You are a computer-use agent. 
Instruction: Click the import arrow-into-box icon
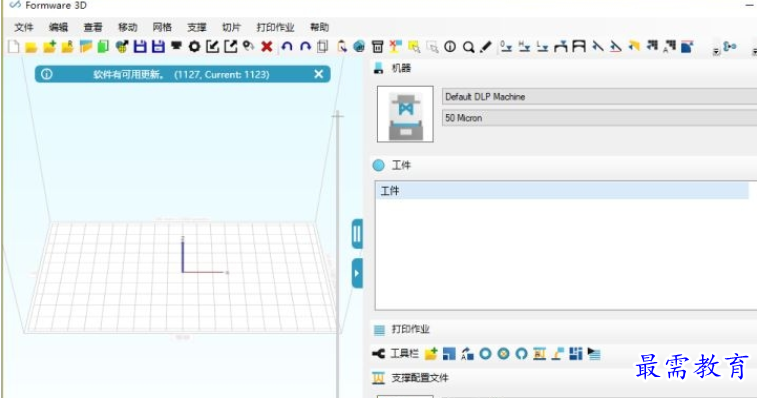(212, 47)
